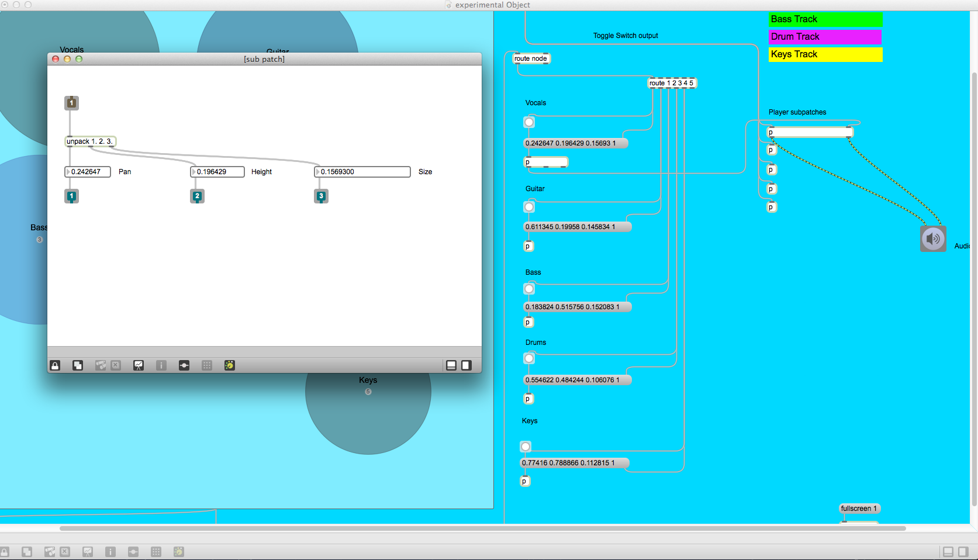This screenshot has height=560, width=978.
Task: Click the p subpatcher under Guitar message
Action: [x=528, y=247]
